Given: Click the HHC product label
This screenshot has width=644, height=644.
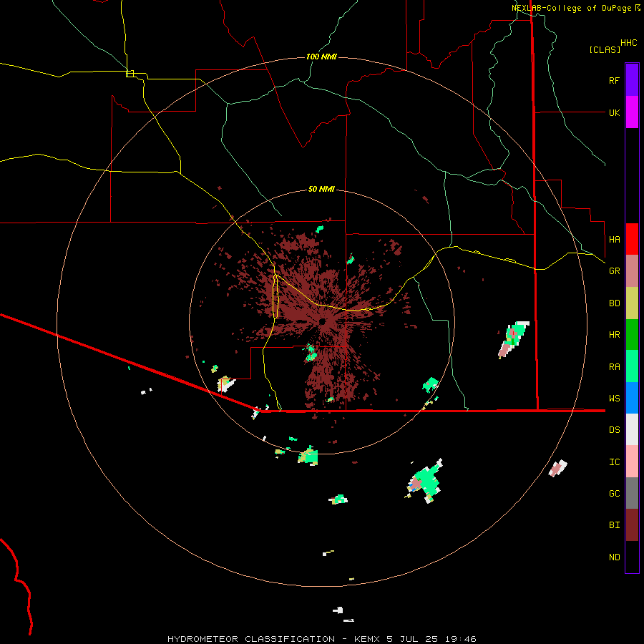Looking at the screenshot, I should 628,43.
